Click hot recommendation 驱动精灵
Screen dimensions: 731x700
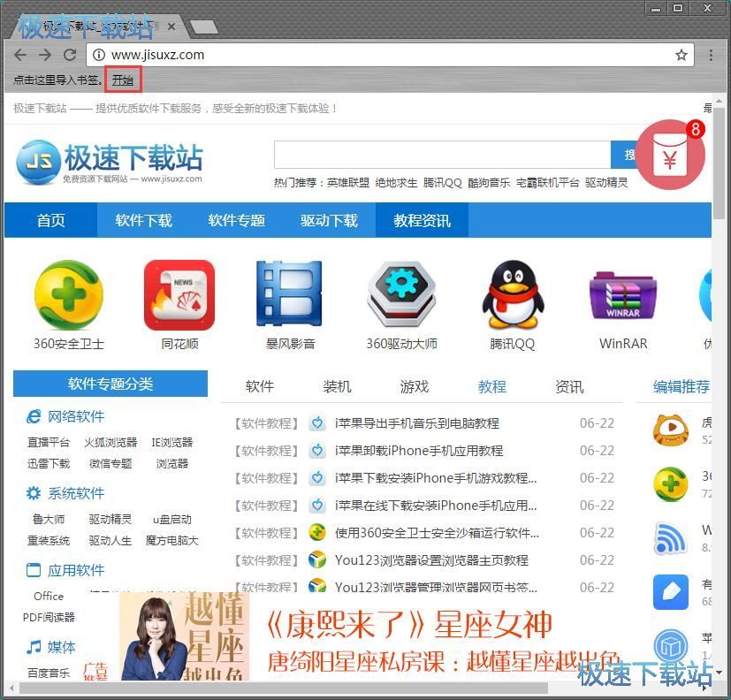pos(606,183)
